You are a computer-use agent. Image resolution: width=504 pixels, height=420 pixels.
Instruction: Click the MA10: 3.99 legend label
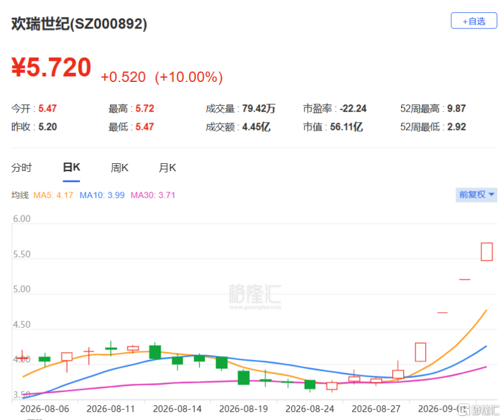click(102, 195)
